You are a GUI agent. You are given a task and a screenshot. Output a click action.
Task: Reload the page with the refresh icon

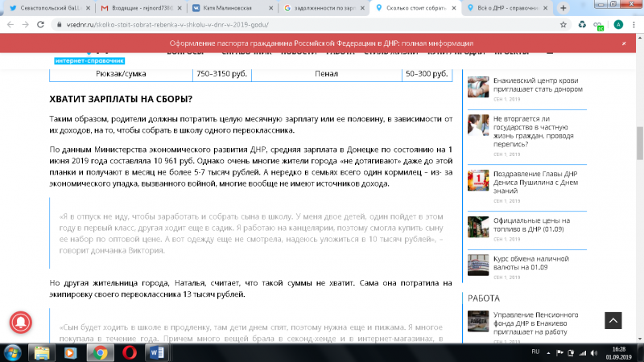42,25
